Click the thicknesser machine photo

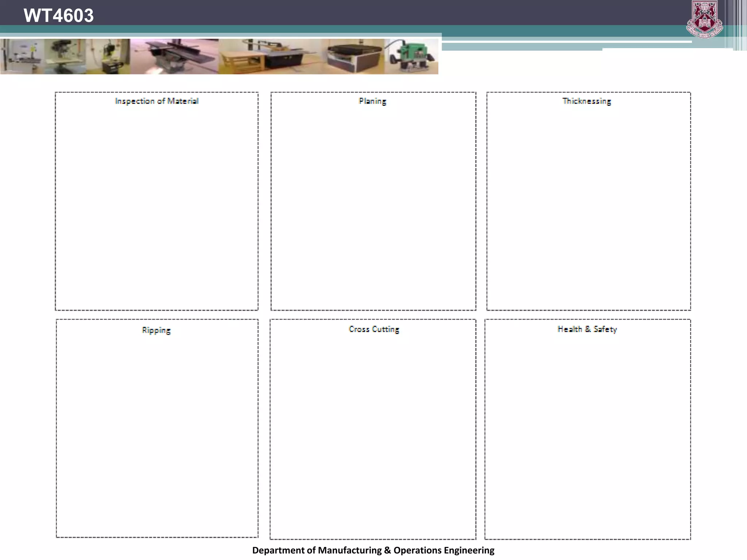(352, 57)
